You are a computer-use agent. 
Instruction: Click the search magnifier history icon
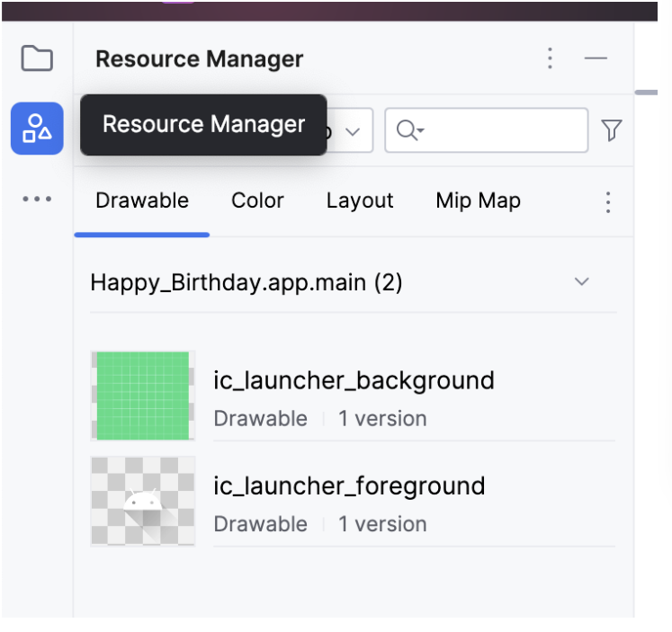410,129
